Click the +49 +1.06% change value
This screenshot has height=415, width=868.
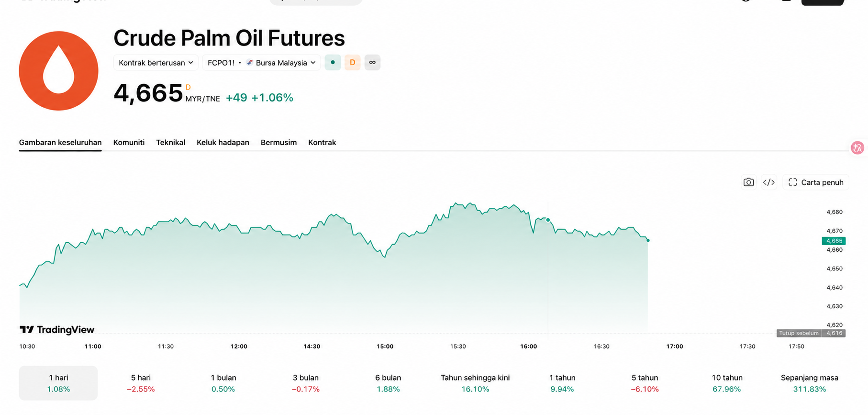click(259, 98)
